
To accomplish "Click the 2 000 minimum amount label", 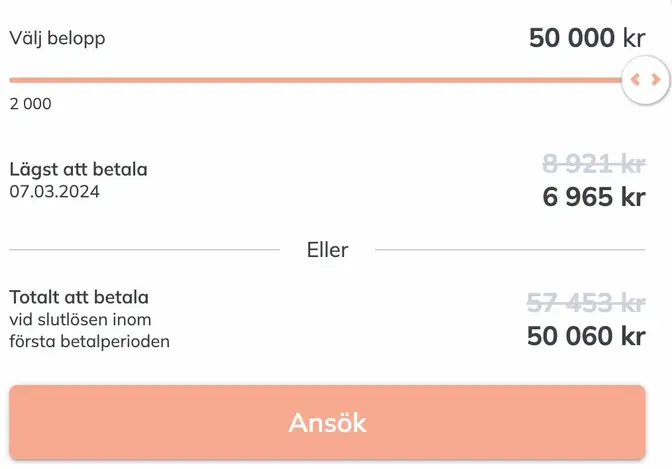I will 30,104.
